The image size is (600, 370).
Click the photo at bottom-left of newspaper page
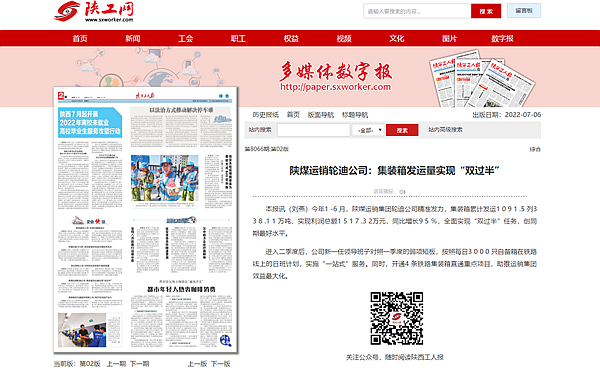pos(82,330)
